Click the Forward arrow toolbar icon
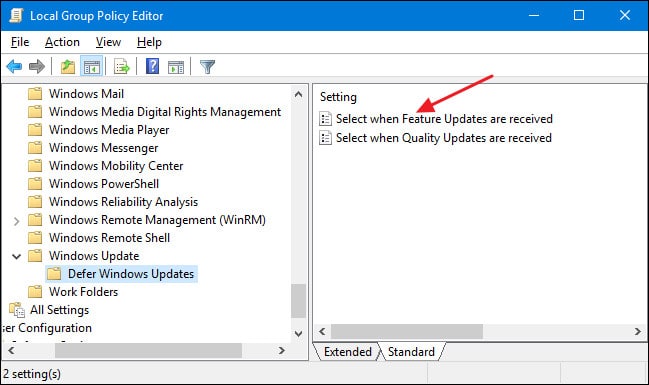The width and height of the screenshot is (649, 385). 37,66
